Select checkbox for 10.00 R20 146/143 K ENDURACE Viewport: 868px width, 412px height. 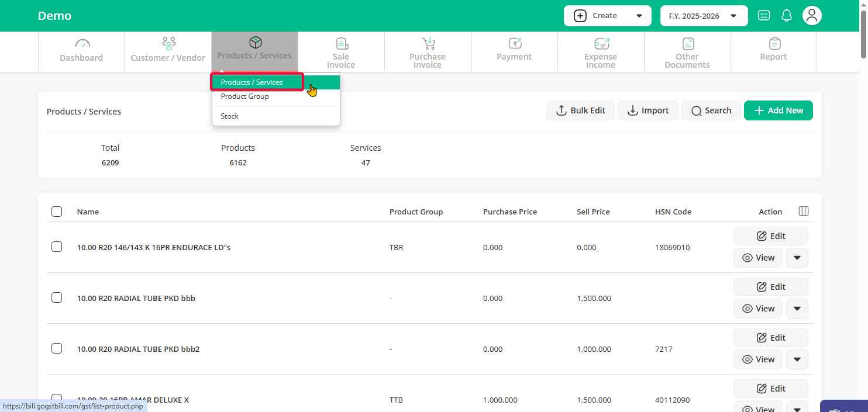57,247
